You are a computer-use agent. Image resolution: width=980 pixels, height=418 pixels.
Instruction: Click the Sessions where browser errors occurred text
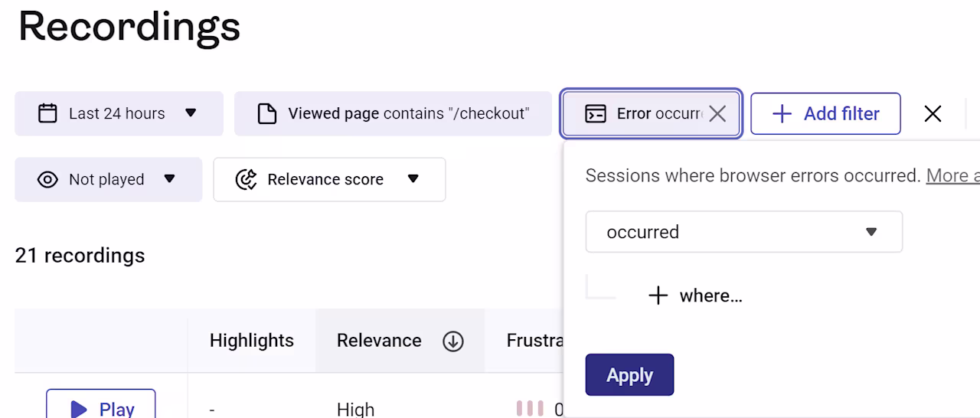click(753, 175)
